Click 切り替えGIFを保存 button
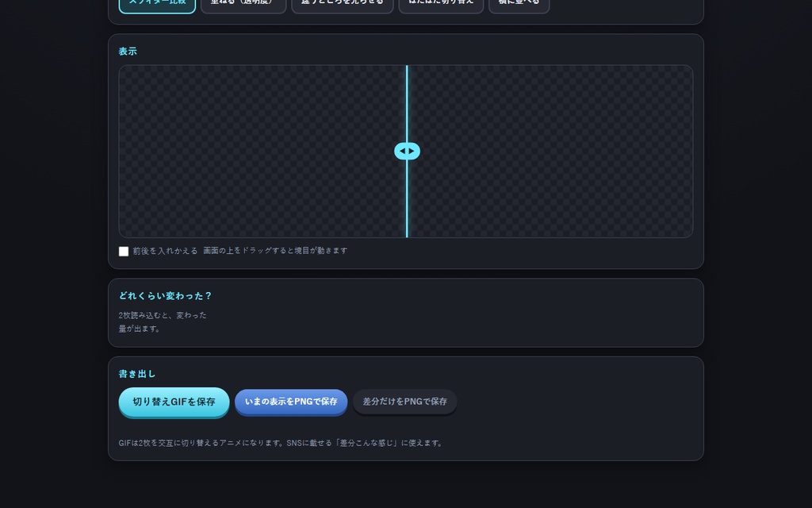 click(x=174, y=402)
